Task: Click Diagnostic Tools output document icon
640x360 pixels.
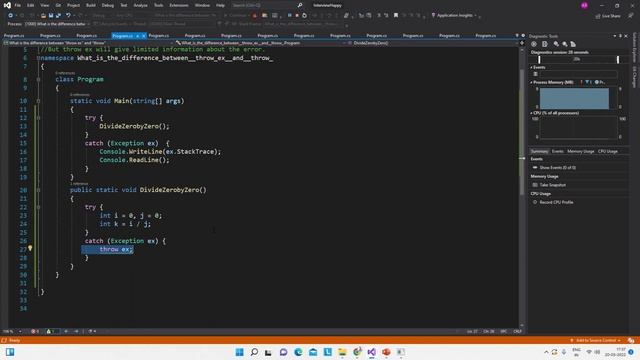Action: tap(544, 44)
